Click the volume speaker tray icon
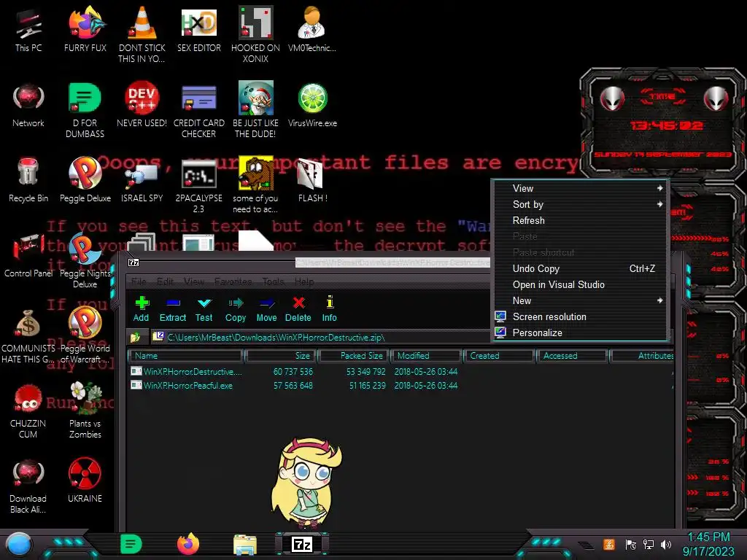Viewport: 747px width, 560px height. point(666,544)
